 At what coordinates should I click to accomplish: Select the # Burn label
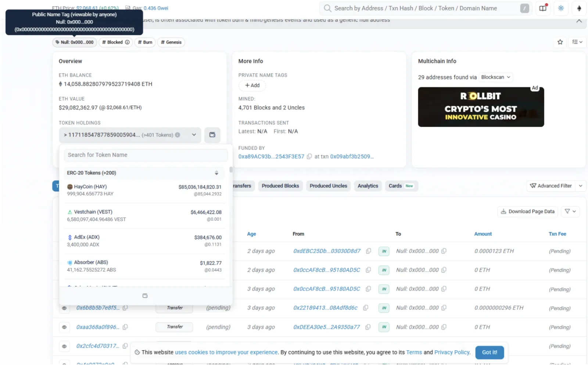pos(145,42)
